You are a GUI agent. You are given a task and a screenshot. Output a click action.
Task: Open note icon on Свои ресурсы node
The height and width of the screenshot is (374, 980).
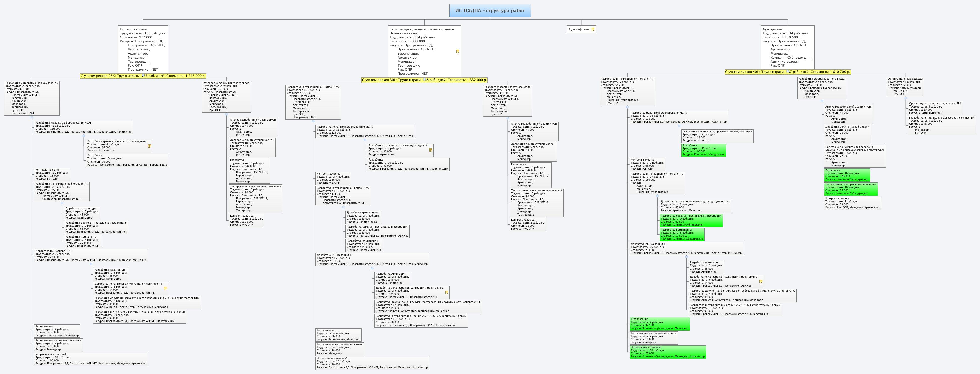(458, 51)
